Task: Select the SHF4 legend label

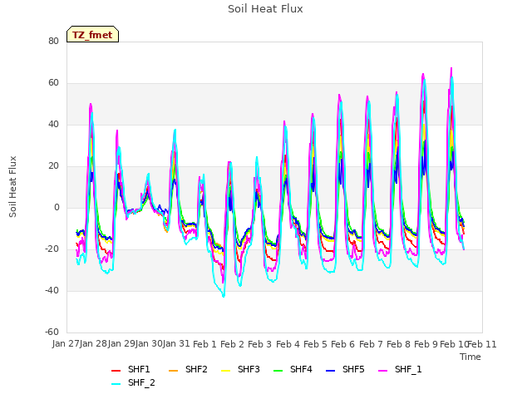Action: coord(301,369)
